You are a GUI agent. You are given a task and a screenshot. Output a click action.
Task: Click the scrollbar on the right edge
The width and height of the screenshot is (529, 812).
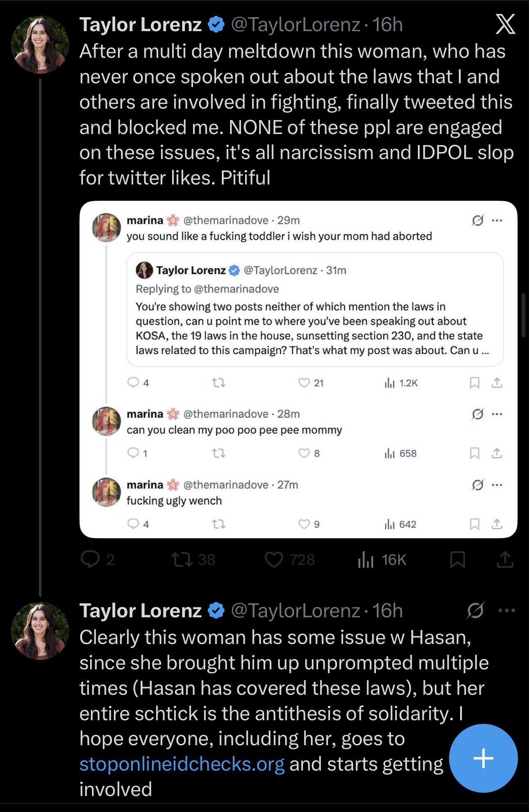(523, 315)
